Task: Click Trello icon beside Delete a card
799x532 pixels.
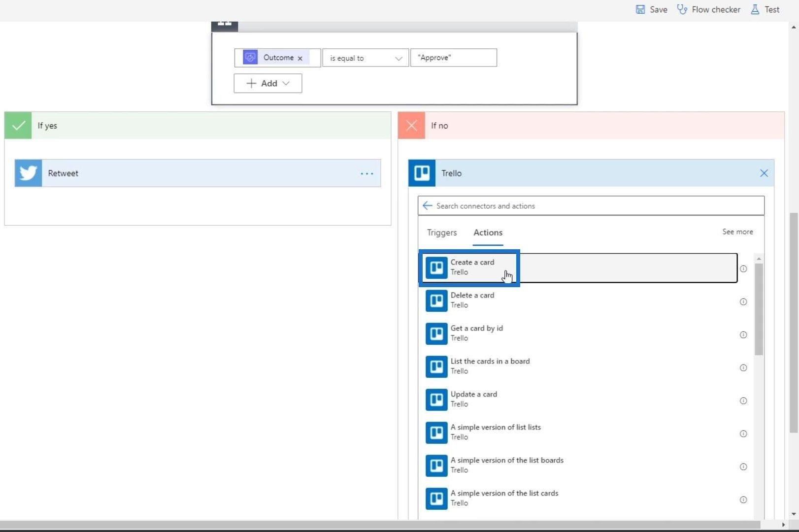Action: point(436,300)
